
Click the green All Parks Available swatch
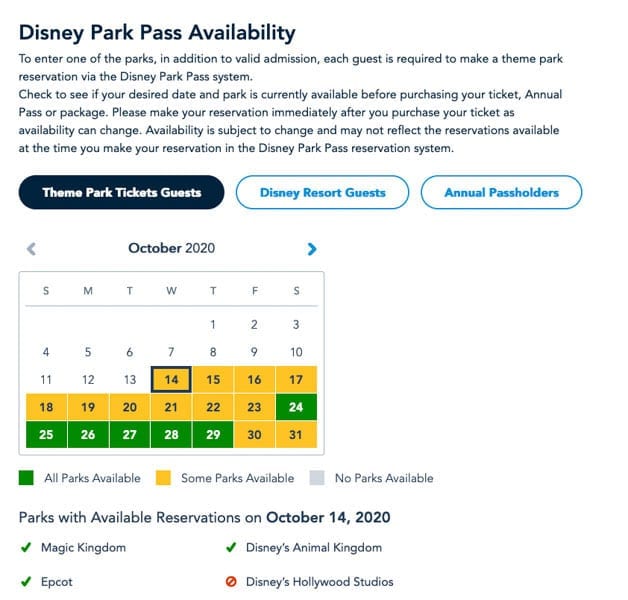26,478
